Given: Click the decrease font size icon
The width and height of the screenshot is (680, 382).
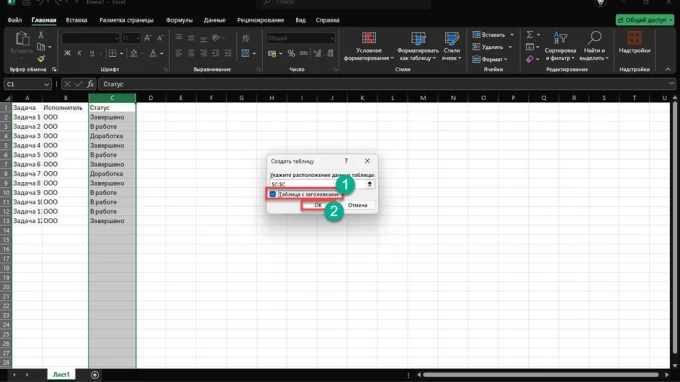Looking at the screenshot, I should coord(160,38).
